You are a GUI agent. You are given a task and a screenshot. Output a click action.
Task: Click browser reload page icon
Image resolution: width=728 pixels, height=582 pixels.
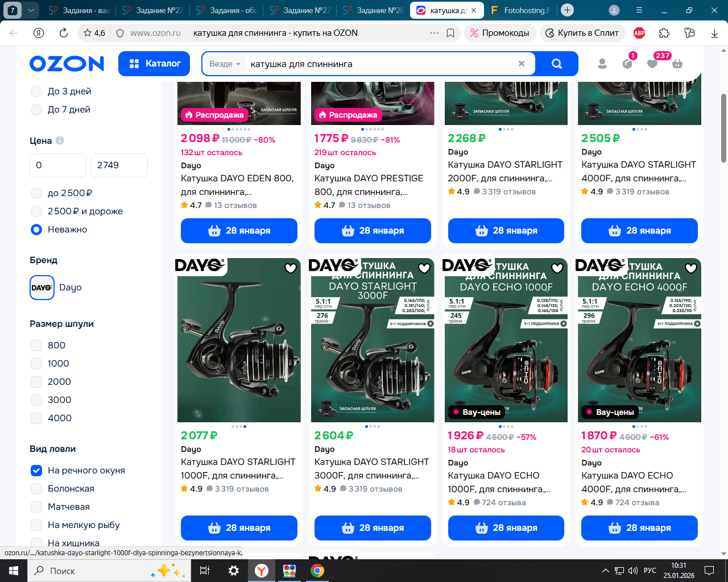(x=64, y=33)
